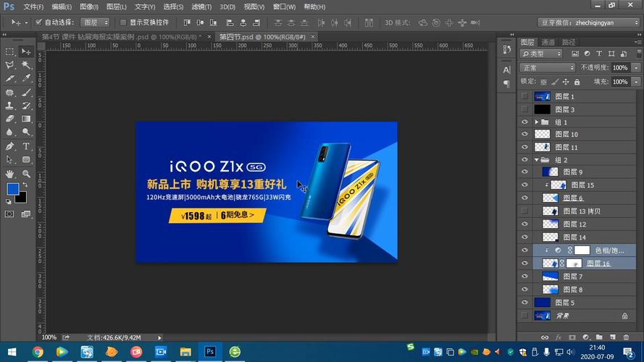
Task: Select the Pen tool
Action: (10, 146)
